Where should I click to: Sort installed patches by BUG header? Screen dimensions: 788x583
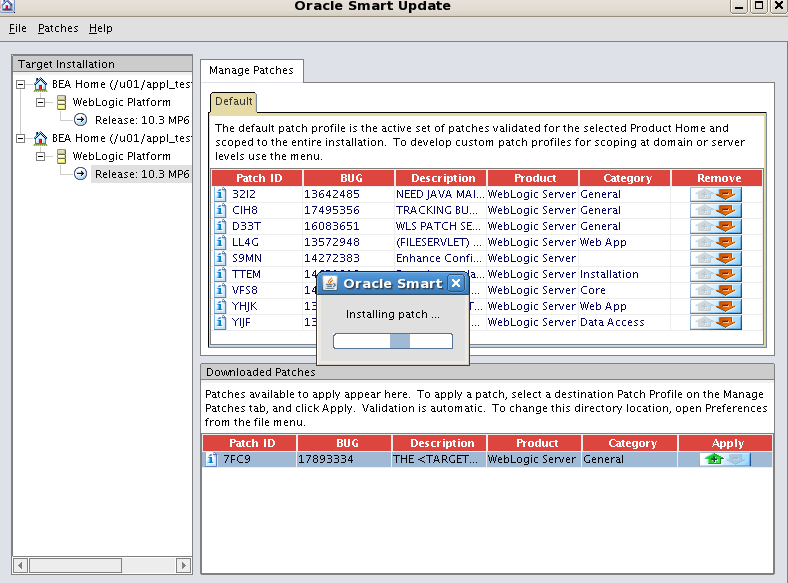click(349, 178)
